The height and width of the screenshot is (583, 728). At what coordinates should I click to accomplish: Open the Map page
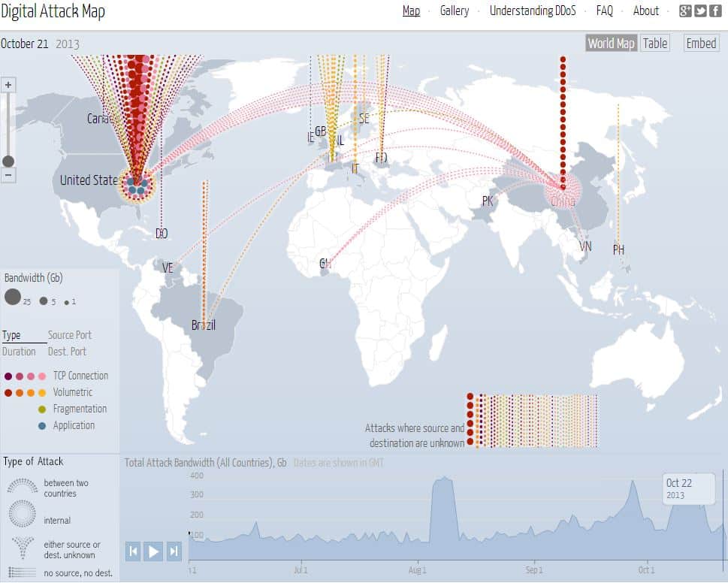coord(412,11)
